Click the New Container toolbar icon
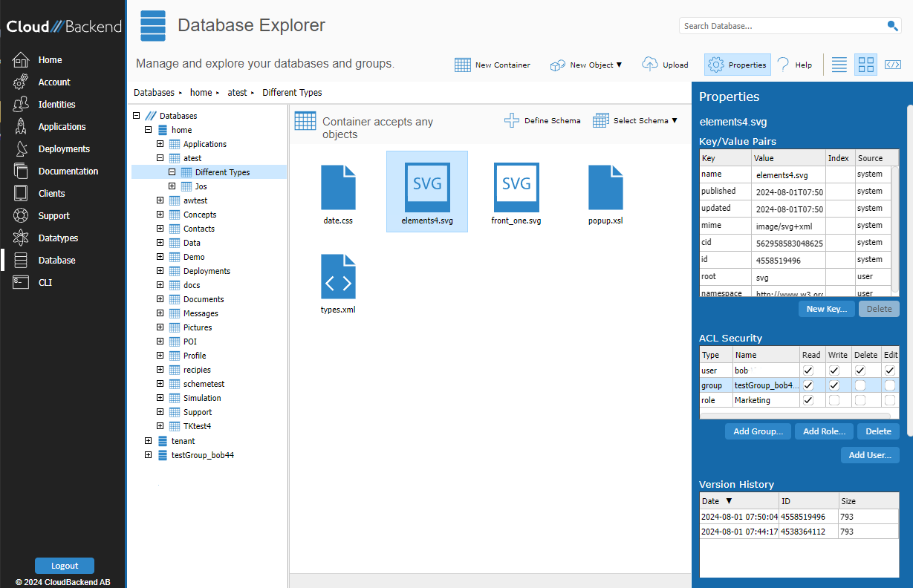The image size is (913, 588). point(463,65)
